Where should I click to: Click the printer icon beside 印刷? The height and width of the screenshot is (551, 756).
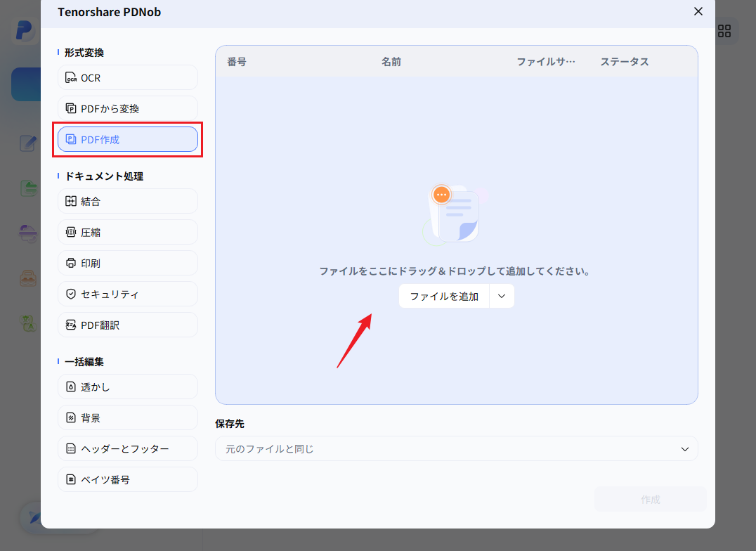[71, 263]
